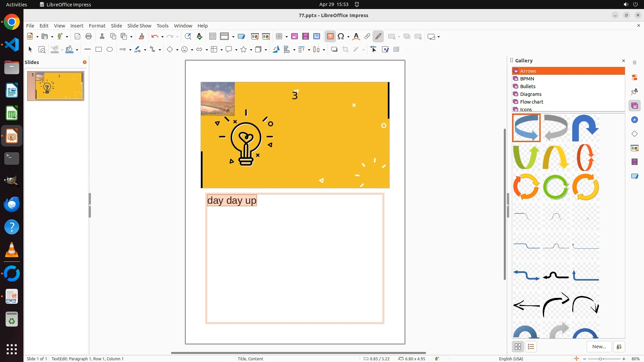Open the Slide Show menu
Image resolution: width=644 pixels, height=362 pixels.
point(139,26)
